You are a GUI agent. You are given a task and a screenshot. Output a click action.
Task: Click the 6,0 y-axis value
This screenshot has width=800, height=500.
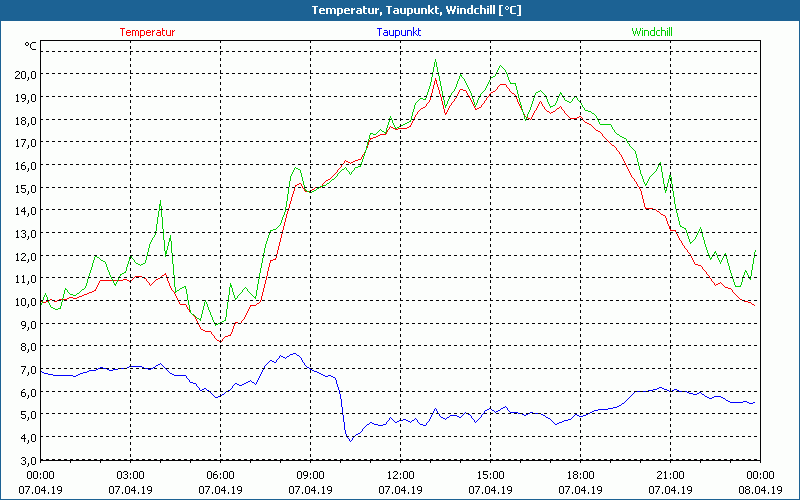28,393
